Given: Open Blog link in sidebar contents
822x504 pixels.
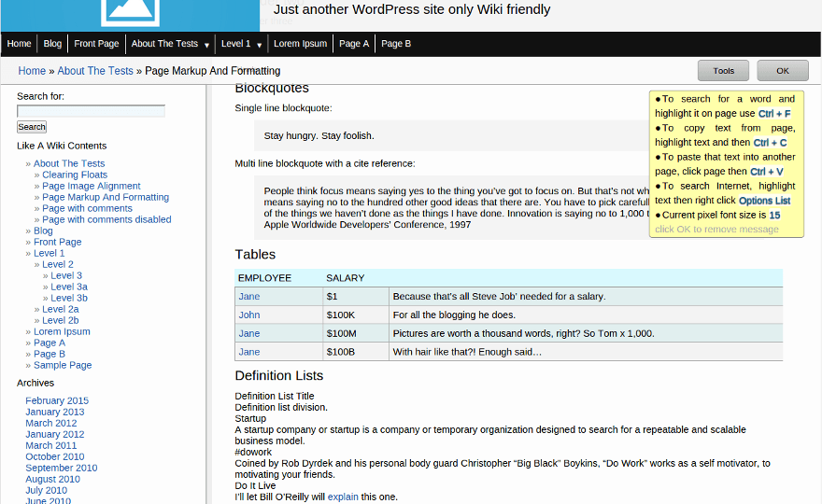Looking at the screenshot, I should (x=43, y=231).
